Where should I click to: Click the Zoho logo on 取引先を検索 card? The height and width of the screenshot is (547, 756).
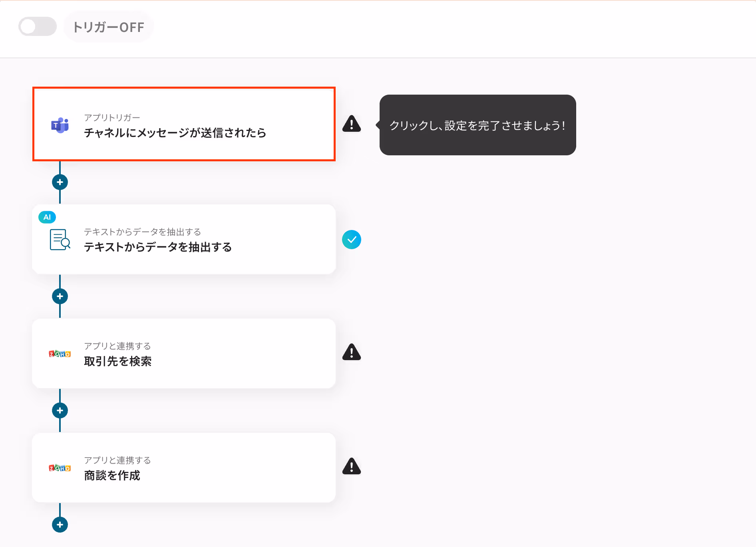click(60, 354)
